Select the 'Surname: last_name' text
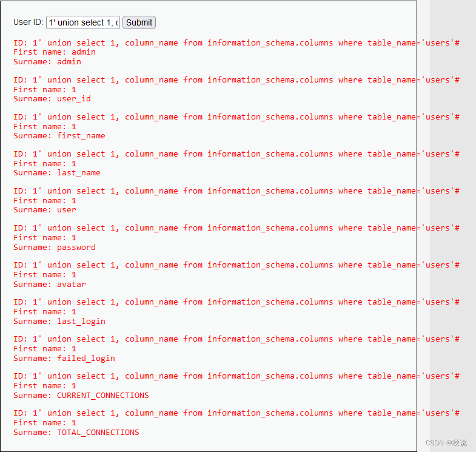Viewport: 476px width, 452px height. pyautogui.click(x=57, y=173)
